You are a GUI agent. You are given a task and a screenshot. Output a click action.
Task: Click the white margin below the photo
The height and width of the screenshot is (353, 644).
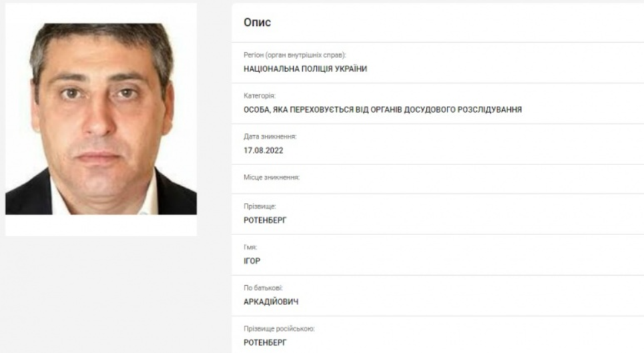coord(101,225)
